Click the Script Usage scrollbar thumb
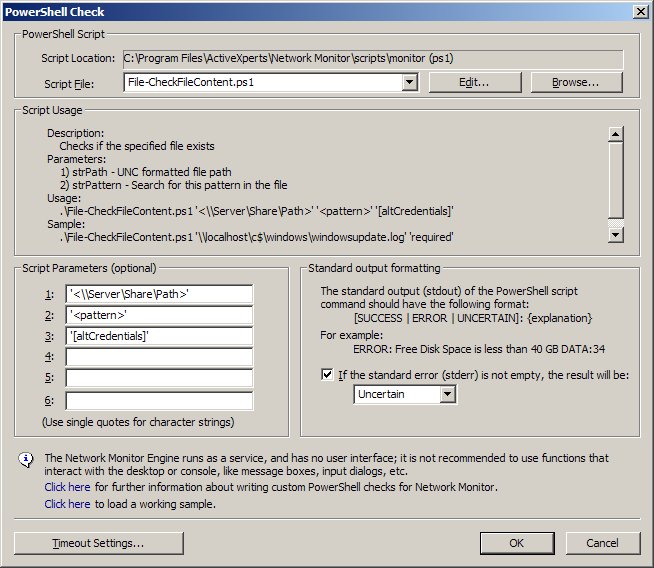Image resolution: width=654 pixels, height=568 pixels. 616,180
